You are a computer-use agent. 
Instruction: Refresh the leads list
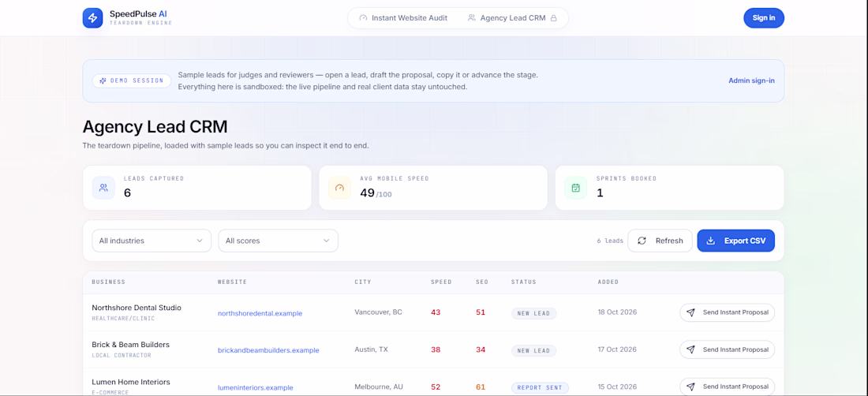[x=660, y=241]
